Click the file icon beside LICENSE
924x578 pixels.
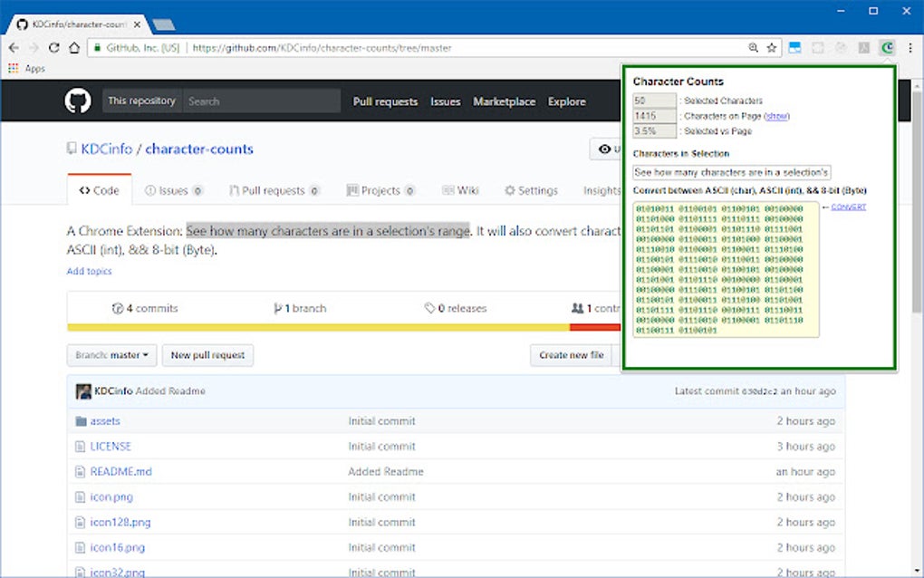80,446
